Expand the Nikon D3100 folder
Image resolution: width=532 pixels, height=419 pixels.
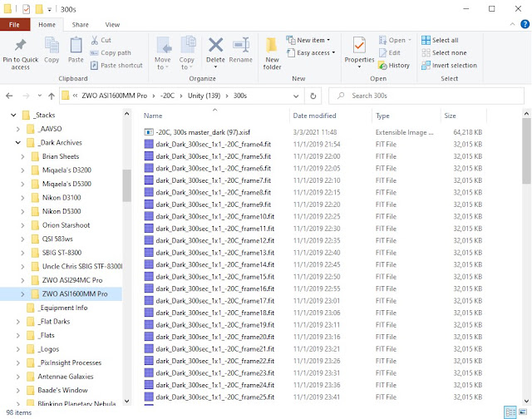[x=22, y=198]
